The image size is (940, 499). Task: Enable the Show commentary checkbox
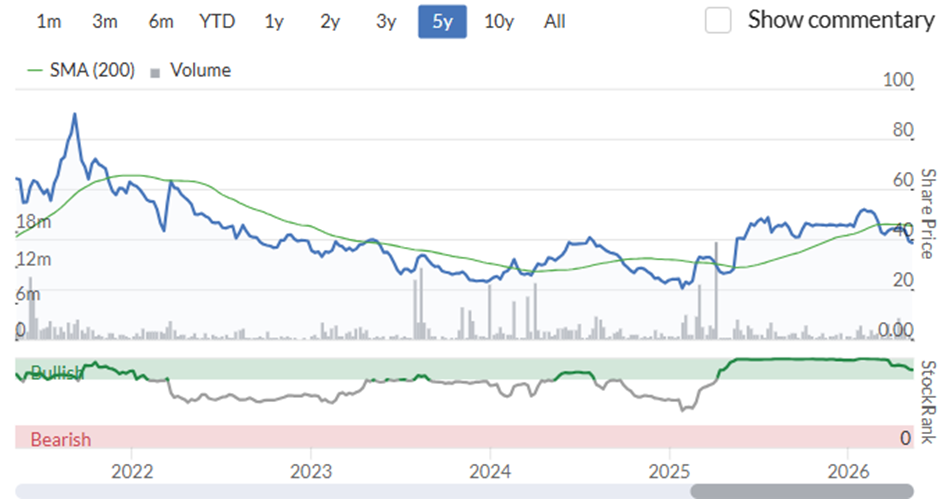(x=718, y=20)
